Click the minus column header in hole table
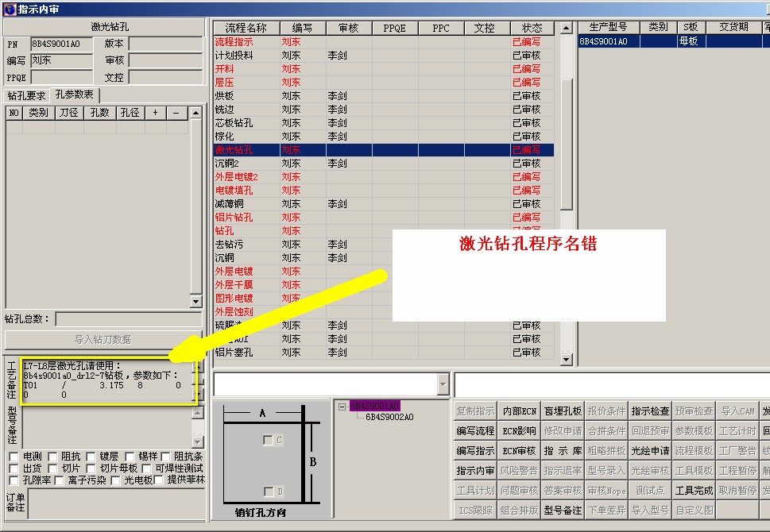Screen dimensions: 770x532 [x=176, y=113]
